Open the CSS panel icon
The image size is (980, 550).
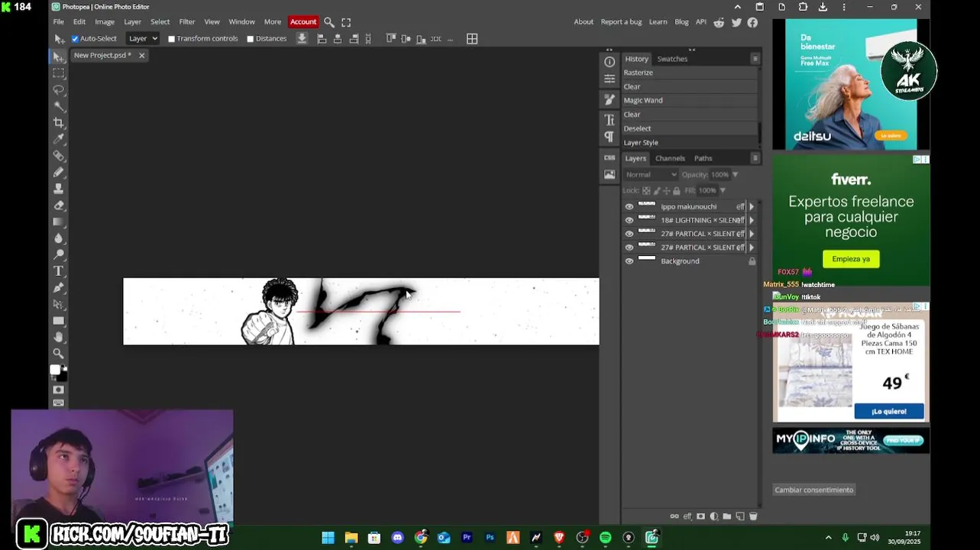(610, 157)
